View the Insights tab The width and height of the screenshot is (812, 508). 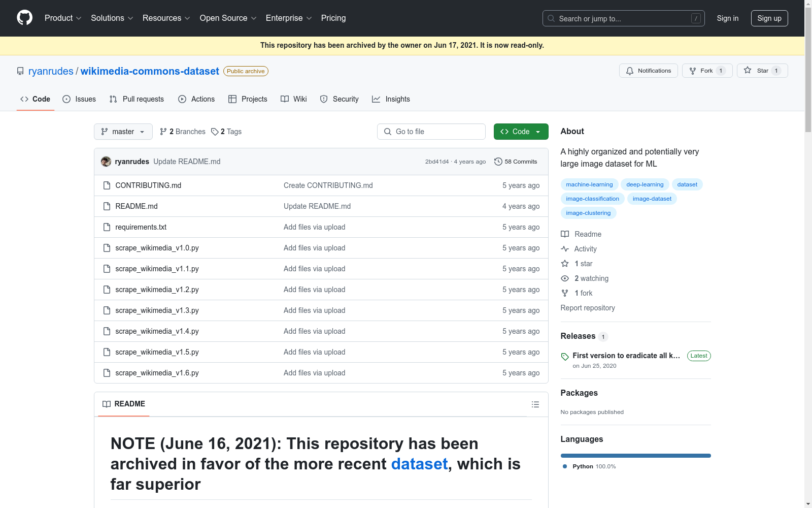tap(391, 99)
